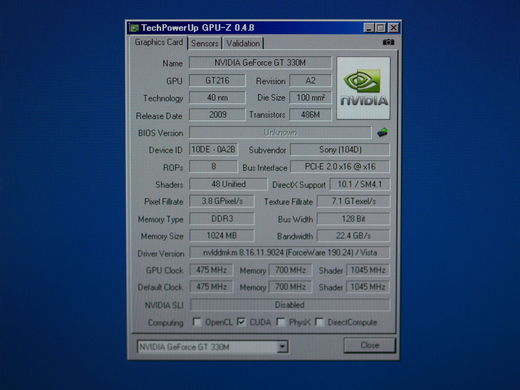Click the ROPs field value 8
This screenshot has width=520, height=390.
click(x=213, y=166)
